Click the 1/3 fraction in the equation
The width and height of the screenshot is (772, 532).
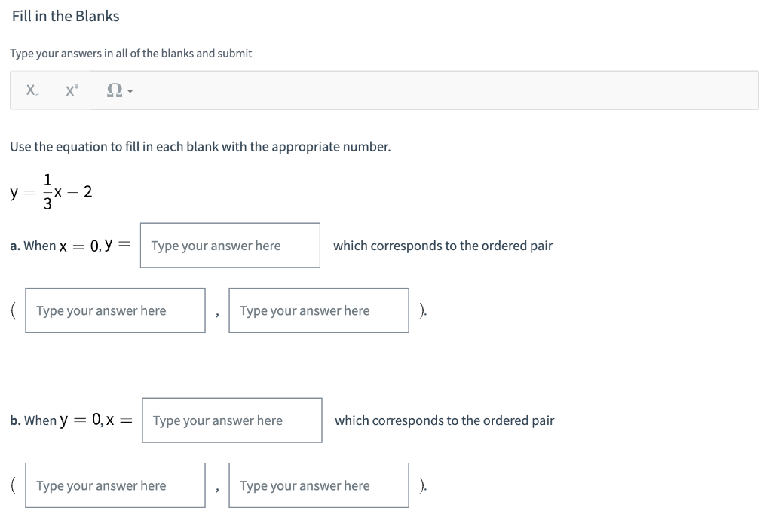(x=47, y=192)
